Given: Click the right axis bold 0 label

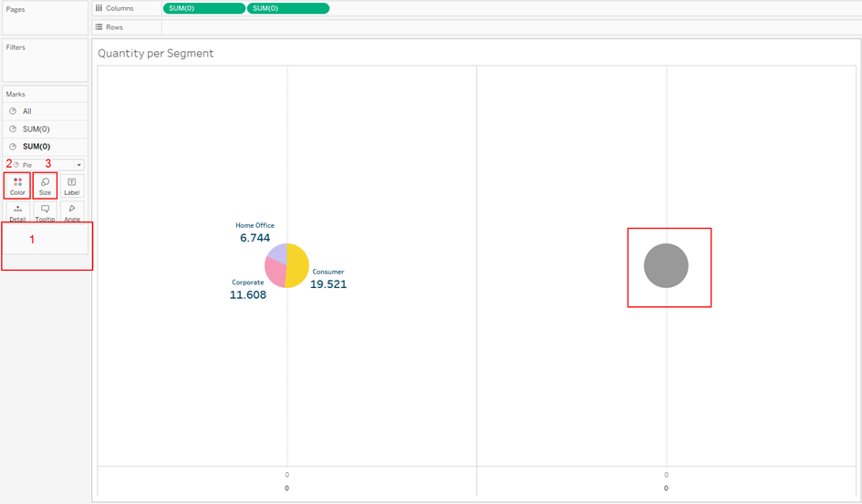Looking at the screenshot, I should pos(666,489).
